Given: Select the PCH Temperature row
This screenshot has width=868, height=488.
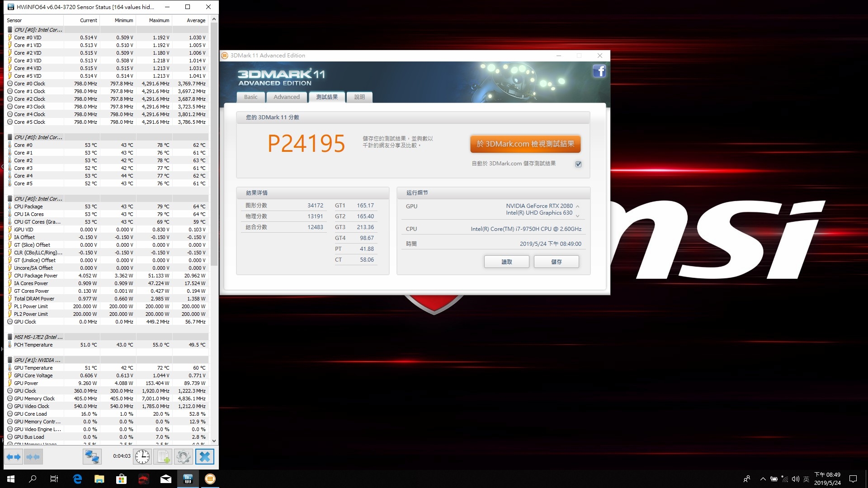Looking at the screenshot, I should tap(107, 345).
